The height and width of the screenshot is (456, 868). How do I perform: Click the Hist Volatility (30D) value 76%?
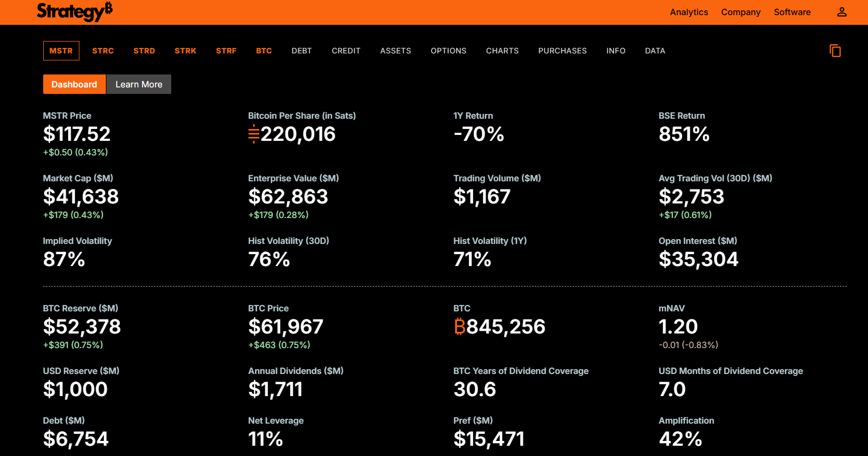[x=269, y=259]
